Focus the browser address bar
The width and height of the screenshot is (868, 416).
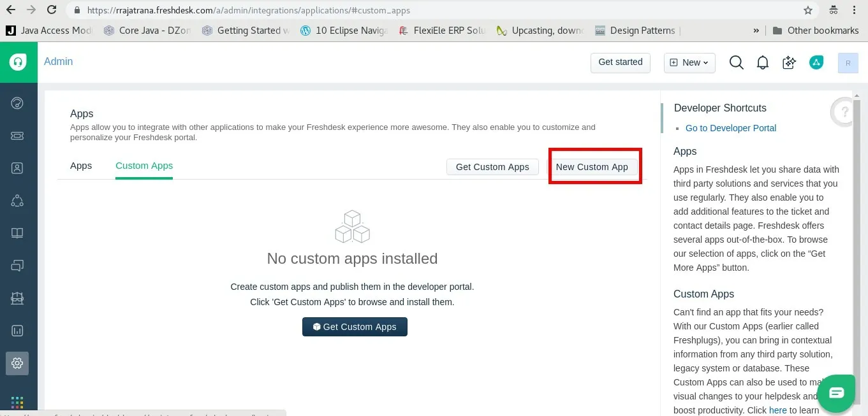pyautogui.click(x=434, y=10)
